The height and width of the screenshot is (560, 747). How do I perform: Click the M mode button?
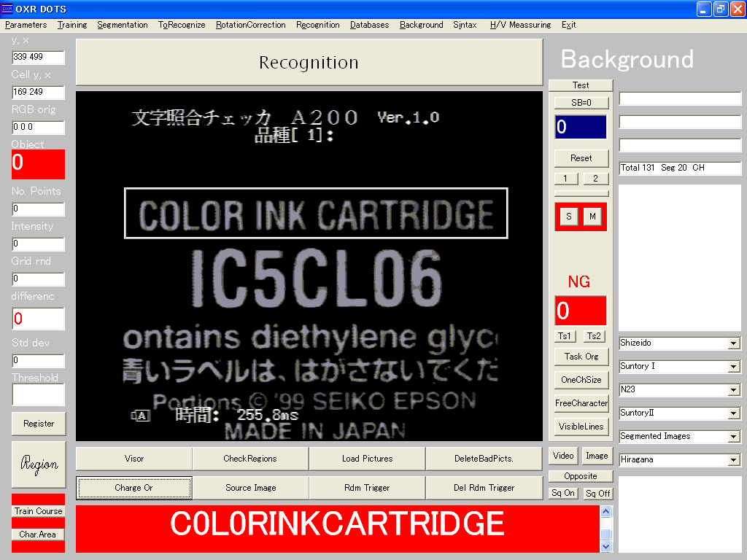tap(592, 217)
